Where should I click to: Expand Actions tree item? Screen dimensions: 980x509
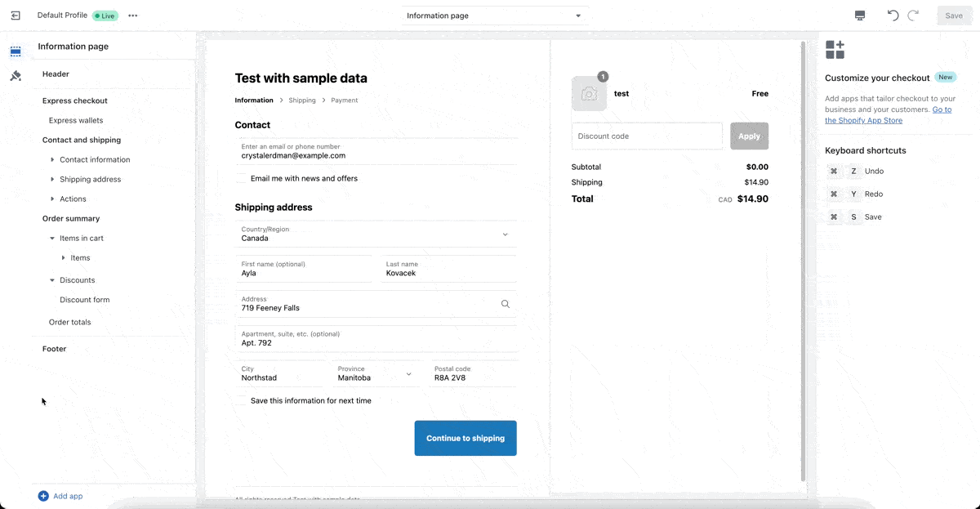coord(53,199)
